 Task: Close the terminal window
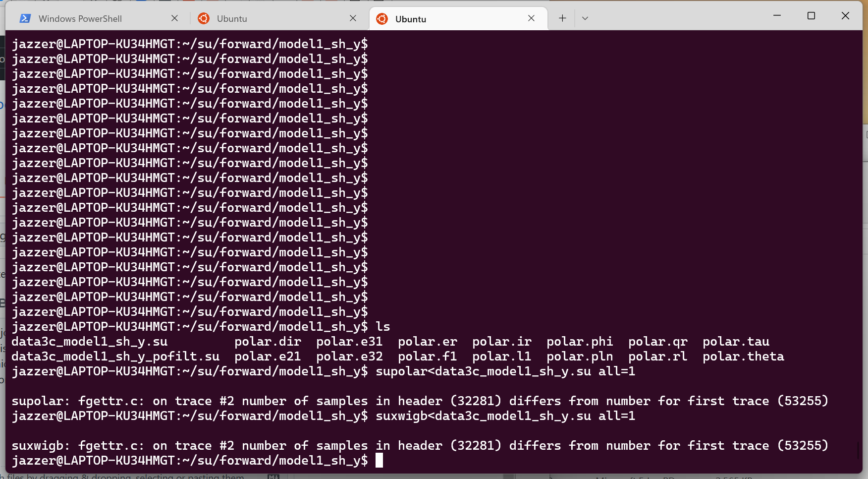[x=845, y=16]
